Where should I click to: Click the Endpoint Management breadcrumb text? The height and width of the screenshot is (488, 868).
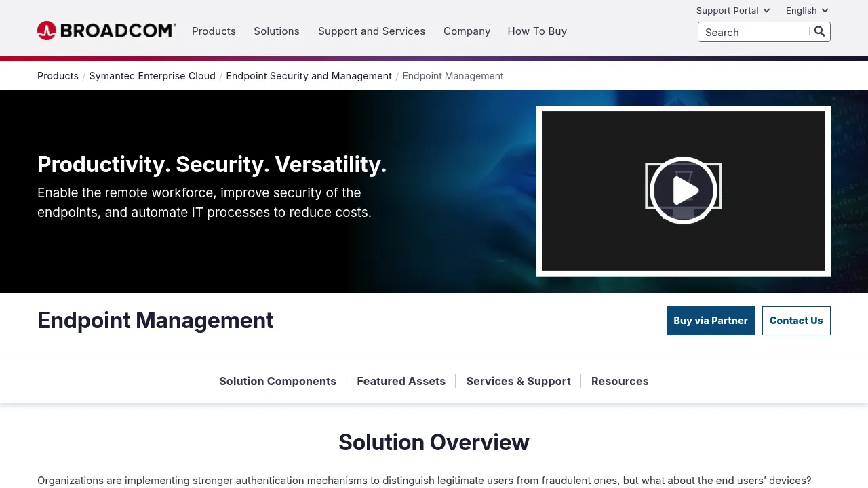[x=453, y=76]
